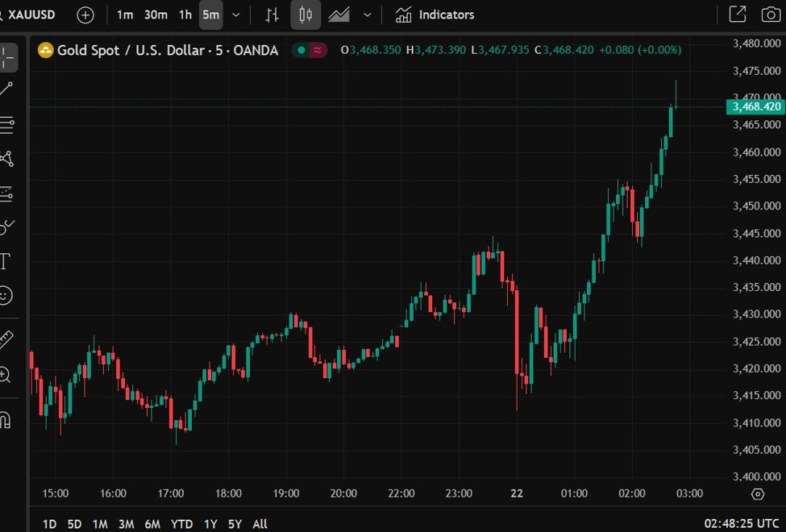Click the 02:48:25 UTC clock
The width and height of the screenshot is (786, 532).
tap(742, 524)
